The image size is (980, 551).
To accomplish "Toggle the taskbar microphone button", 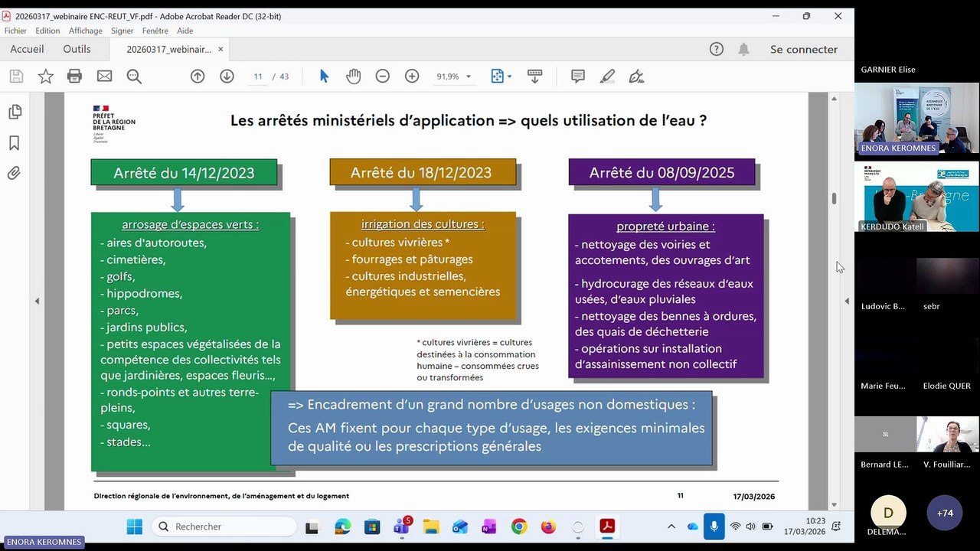I will click(714, 527).
